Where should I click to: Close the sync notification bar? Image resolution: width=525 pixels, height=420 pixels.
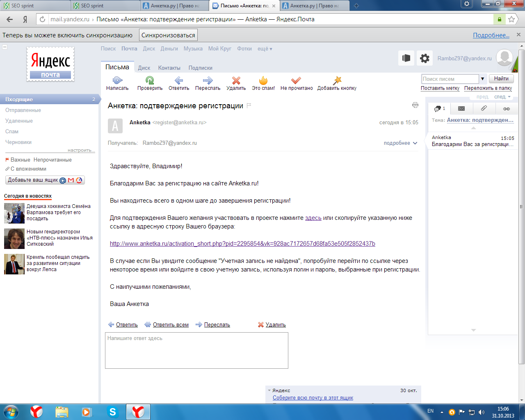pyautogui.click(x=518, y=35)
